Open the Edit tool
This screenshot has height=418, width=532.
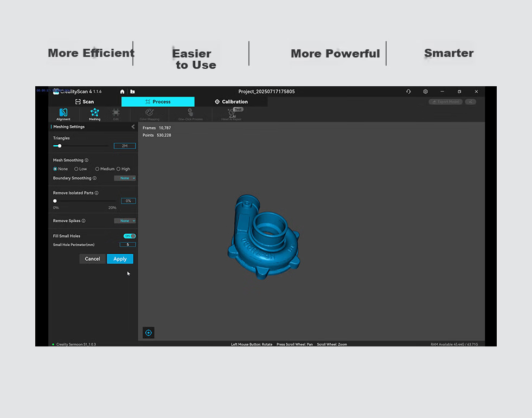click(x=116, y=114)
